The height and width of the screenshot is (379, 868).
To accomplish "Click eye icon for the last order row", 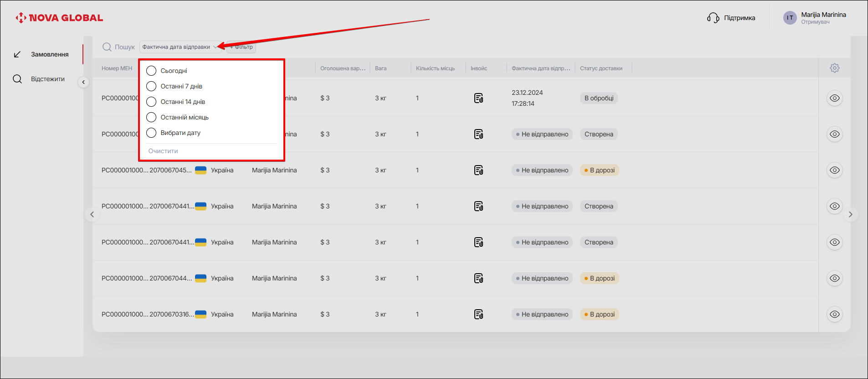I will [834, 314].
